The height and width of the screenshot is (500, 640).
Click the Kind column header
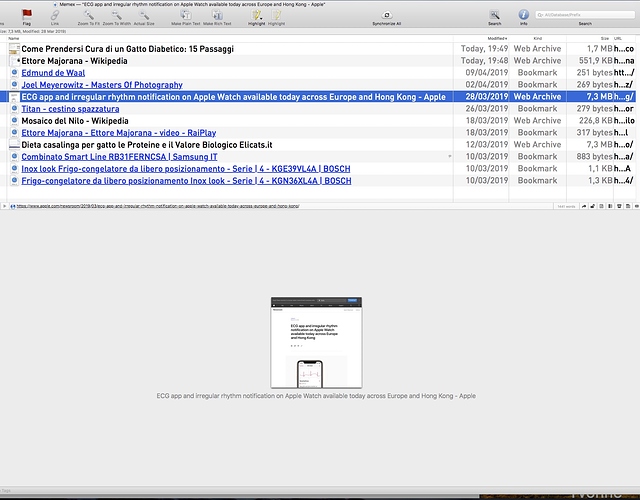(x=537, y=37)
